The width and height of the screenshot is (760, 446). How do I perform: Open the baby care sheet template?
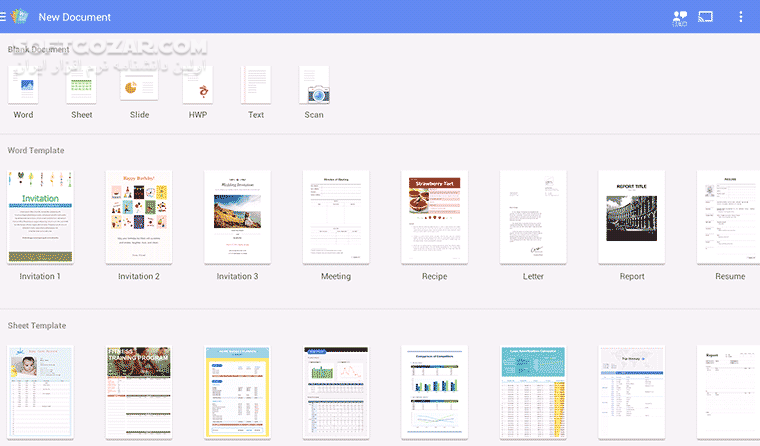[40, 392]
